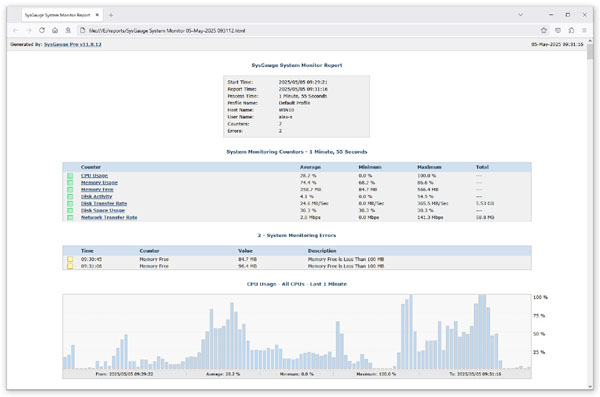This screenshot has height=397, width=600.
Task: Click the address bar URL field
Action: coord(306,30)
